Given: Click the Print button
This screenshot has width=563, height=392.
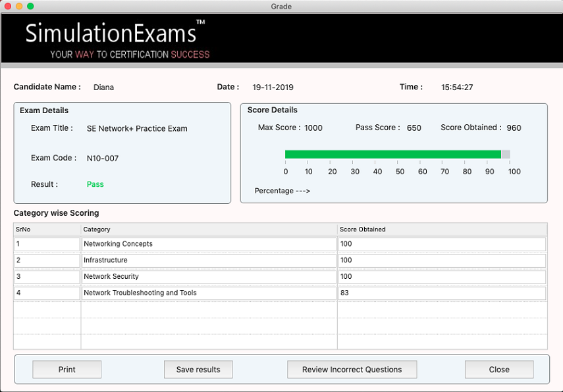Looking at the screenshot, I should click(x=67, y=370).
